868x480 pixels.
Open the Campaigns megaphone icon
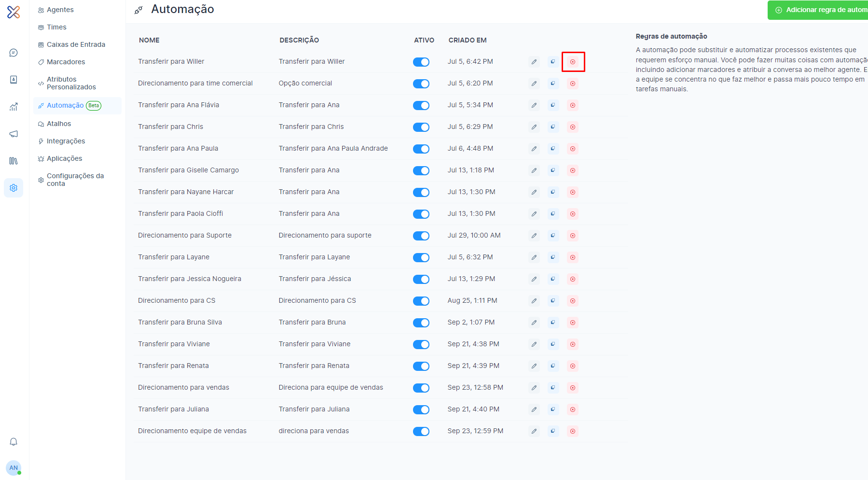point(14,134)
